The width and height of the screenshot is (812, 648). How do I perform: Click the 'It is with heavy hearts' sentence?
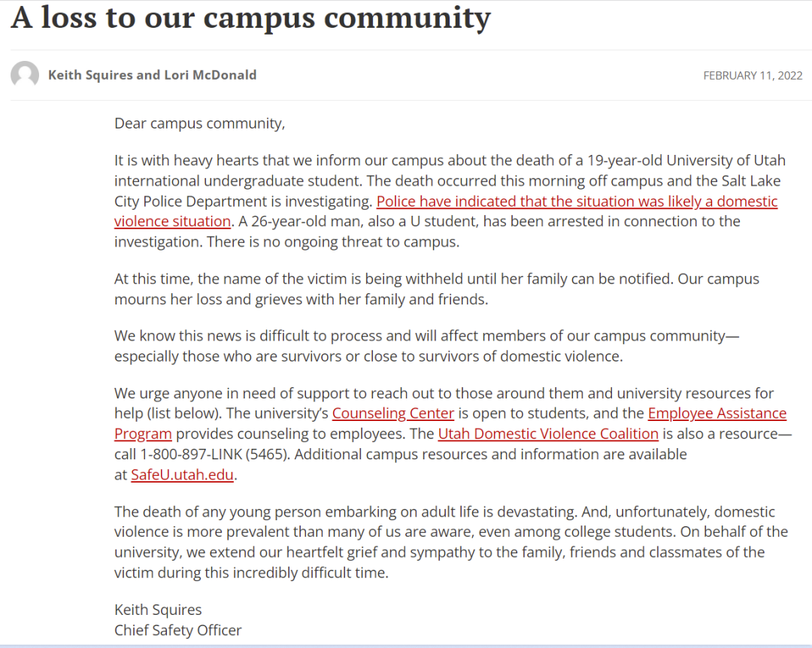(450, 171)
